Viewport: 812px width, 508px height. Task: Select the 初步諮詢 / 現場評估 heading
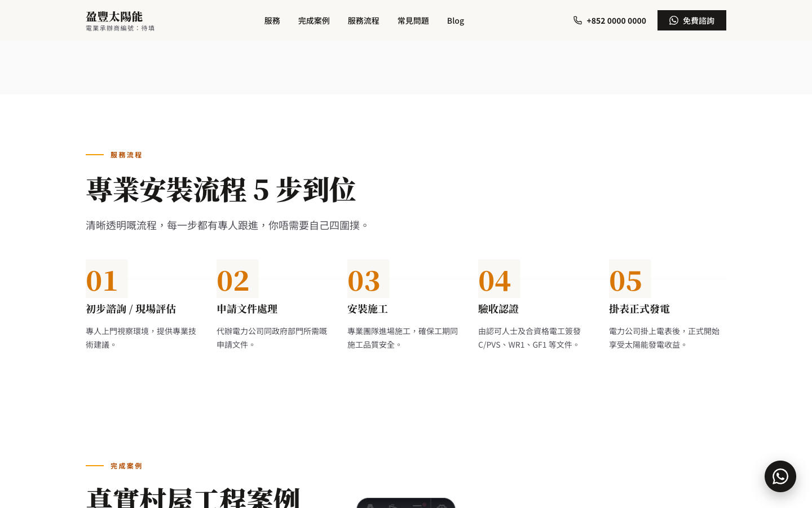[131, 309]
